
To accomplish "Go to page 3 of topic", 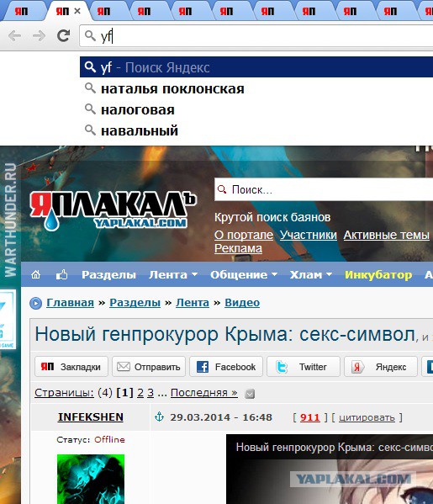I will [150, 393].
